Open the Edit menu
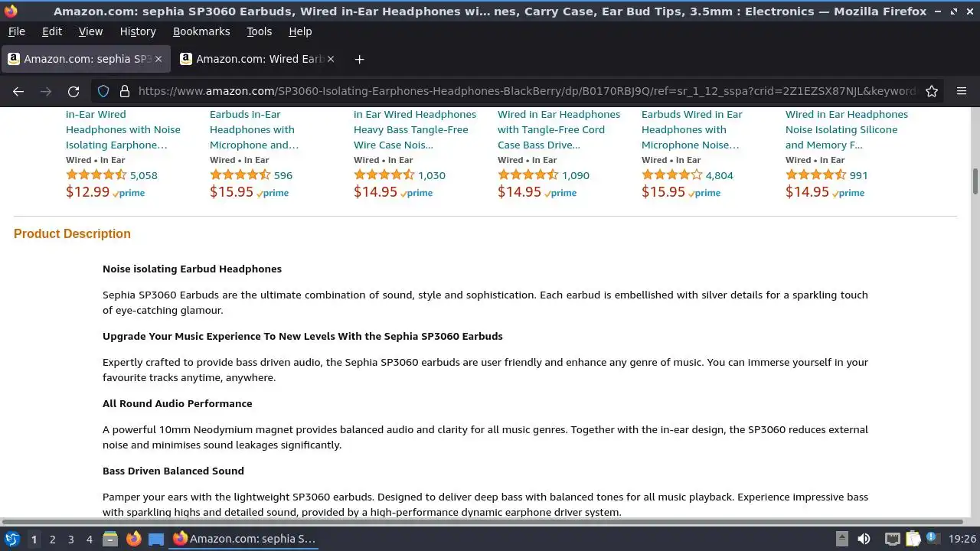 pos(52,31)
